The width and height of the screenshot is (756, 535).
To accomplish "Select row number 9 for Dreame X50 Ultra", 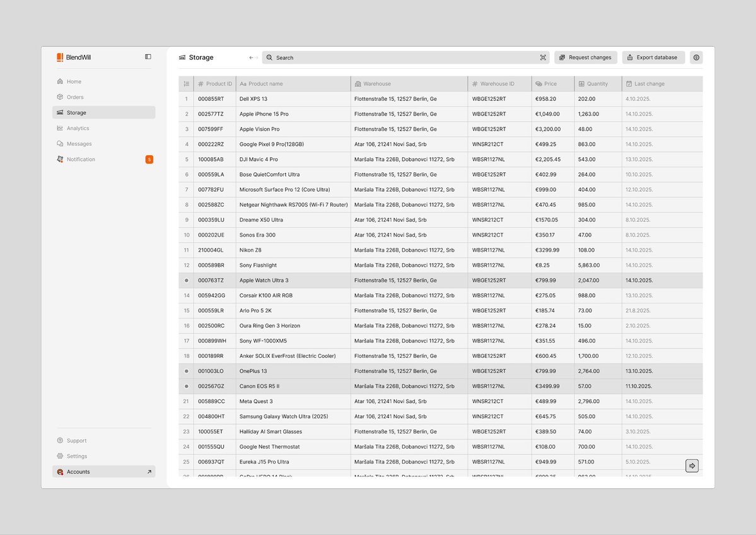I will (x=186, y=220).
